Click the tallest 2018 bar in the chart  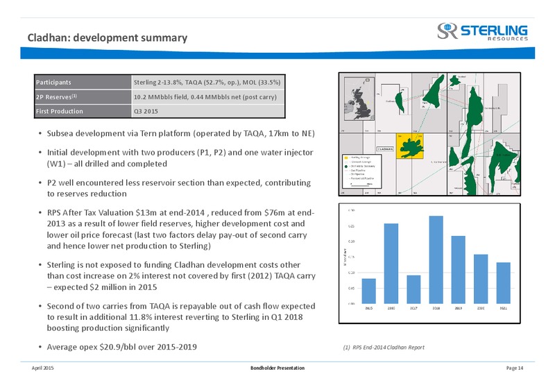tap(436, 259)
